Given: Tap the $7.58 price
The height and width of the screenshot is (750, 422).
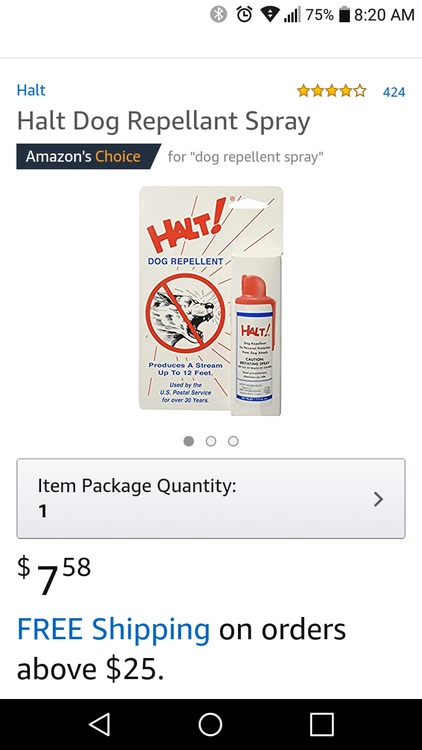Looking at the screenshot, I should click(54, 575).
